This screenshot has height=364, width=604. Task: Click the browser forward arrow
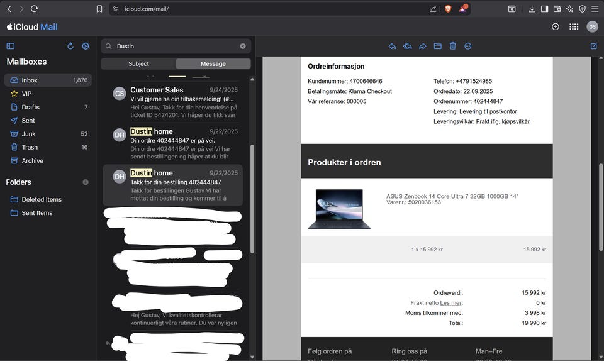click(x=21, y=9)
